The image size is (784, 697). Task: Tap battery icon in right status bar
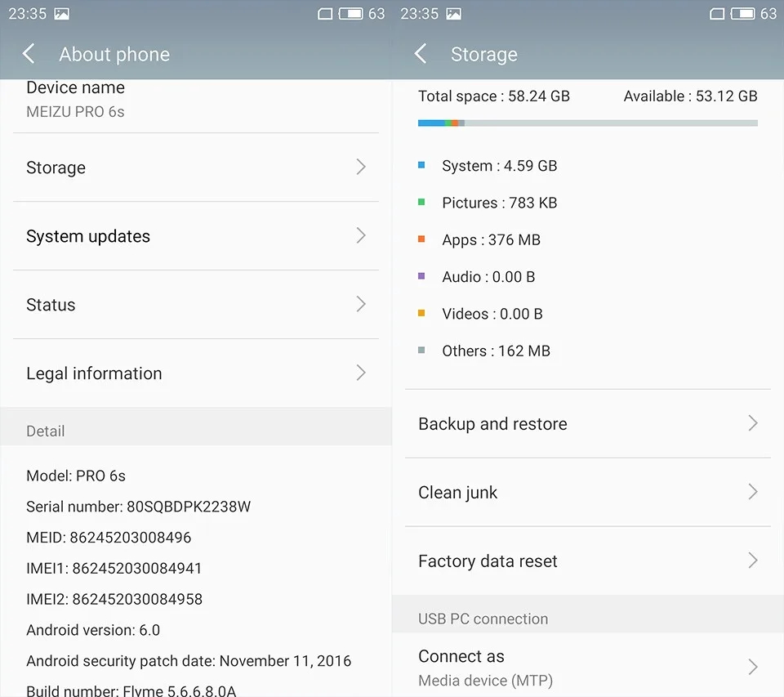tap(742, 14)
